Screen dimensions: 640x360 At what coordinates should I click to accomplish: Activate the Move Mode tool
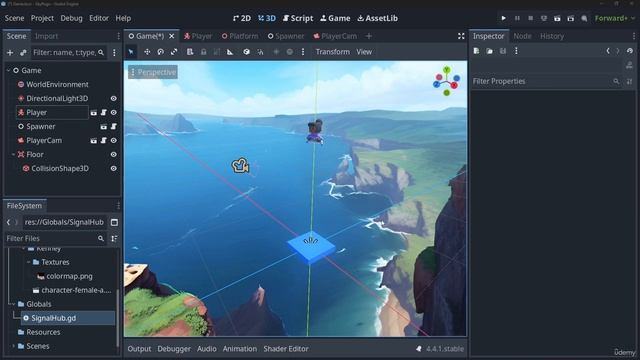click(x=147, y=52)
